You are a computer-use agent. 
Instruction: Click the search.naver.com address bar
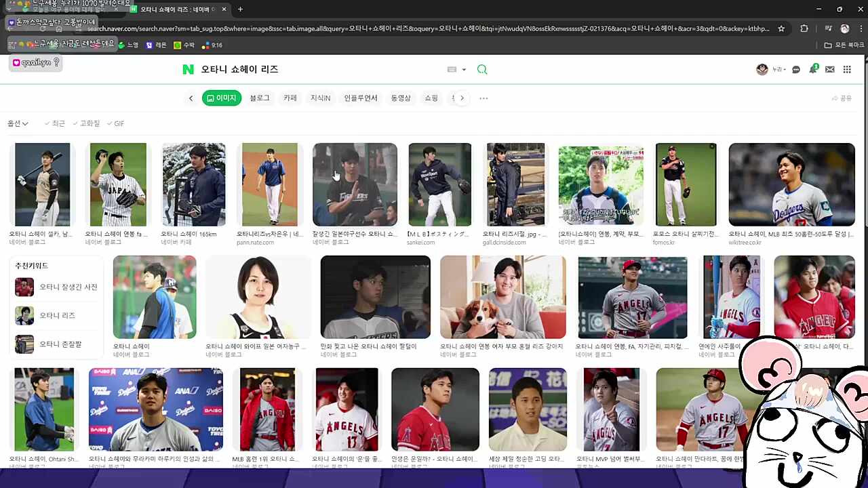[427, 28]
